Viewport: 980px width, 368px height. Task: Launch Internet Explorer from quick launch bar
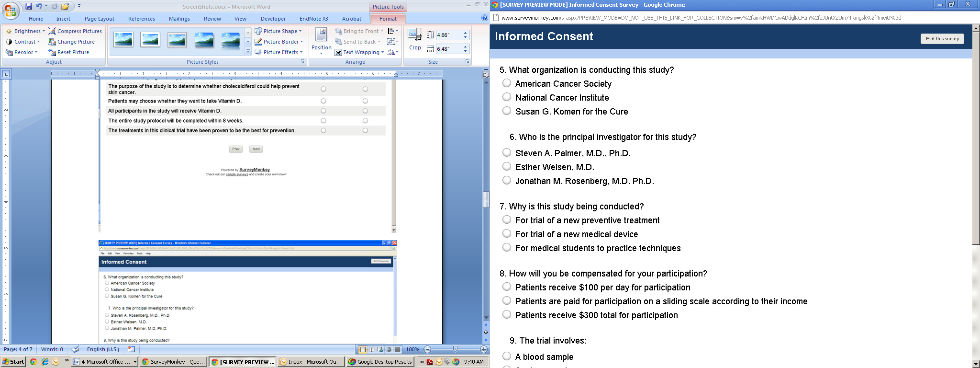click(x=45, y=362)
